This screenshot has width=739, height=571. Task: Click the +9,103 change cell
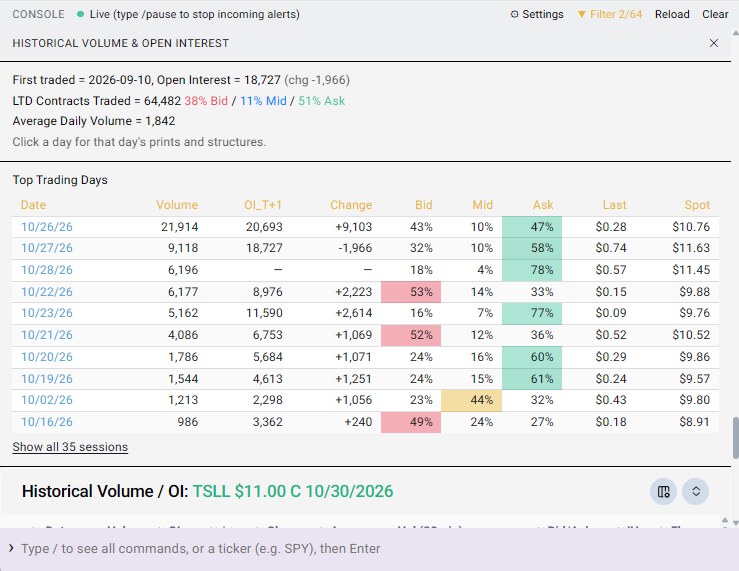(353, 227)
